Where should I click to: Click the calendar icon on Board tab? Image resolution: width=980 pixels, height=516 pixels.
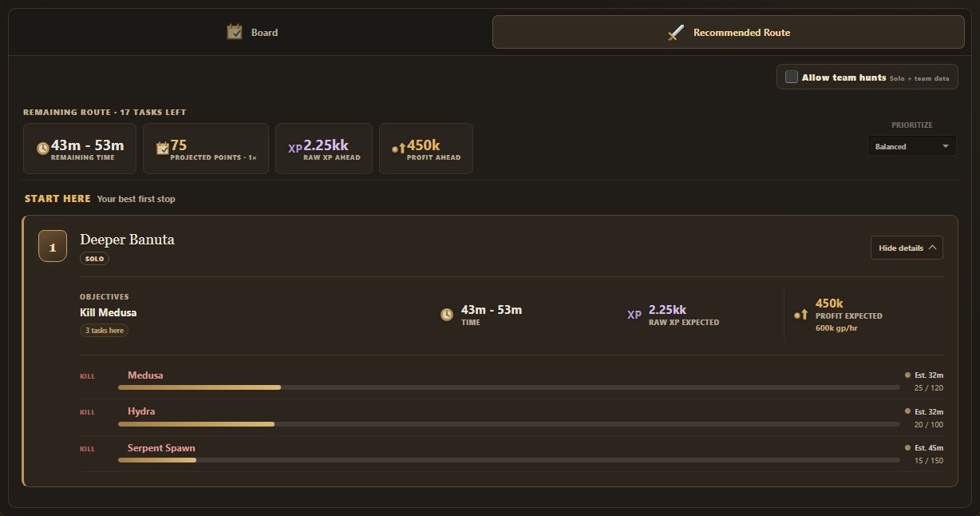pyautogui.click(x=235, y=32)
